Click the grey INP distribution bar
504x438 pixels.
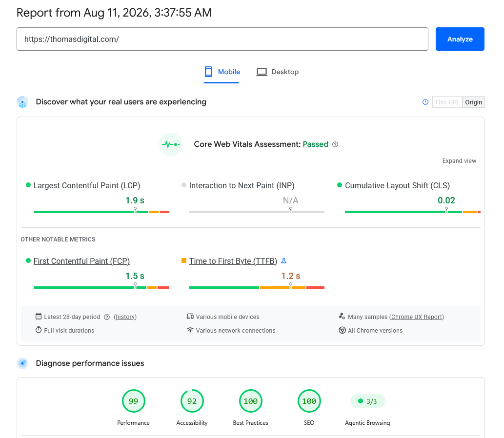(257, 212)
